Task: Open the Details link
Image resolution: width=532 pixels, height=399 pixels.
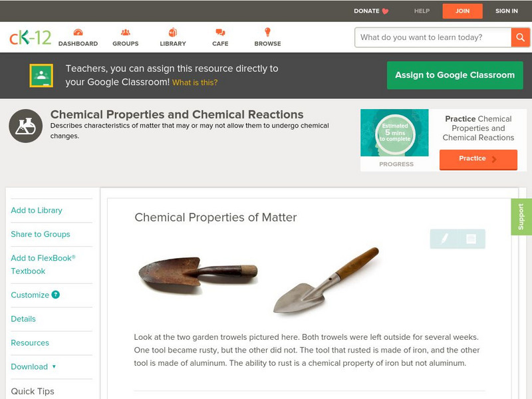Action: tap(23, 319)
